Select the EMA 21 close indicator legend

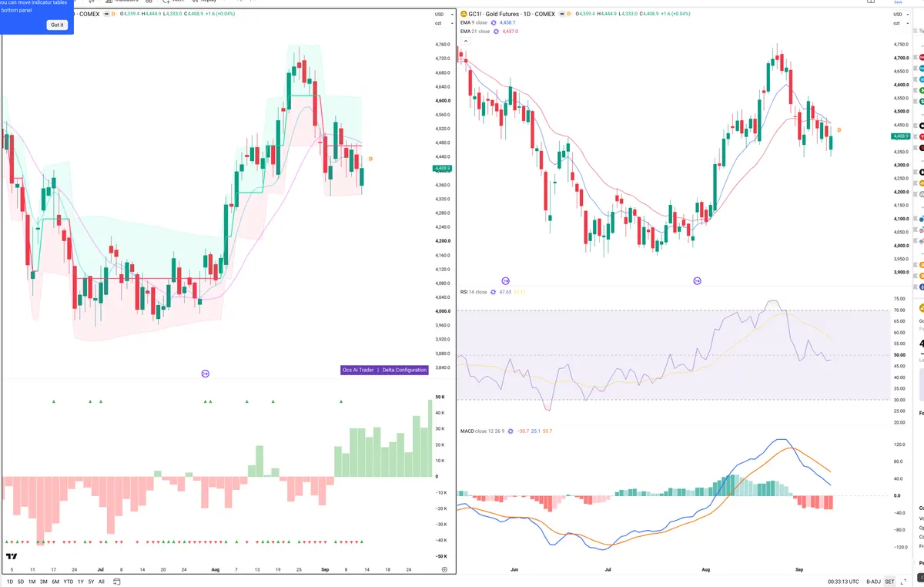tap(475, 32)
